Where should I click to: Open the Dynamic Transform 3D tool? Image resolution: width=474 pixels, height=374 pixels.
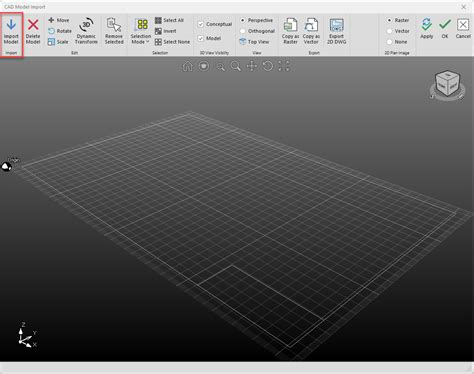pyautogui.click(x=86, y=31)
